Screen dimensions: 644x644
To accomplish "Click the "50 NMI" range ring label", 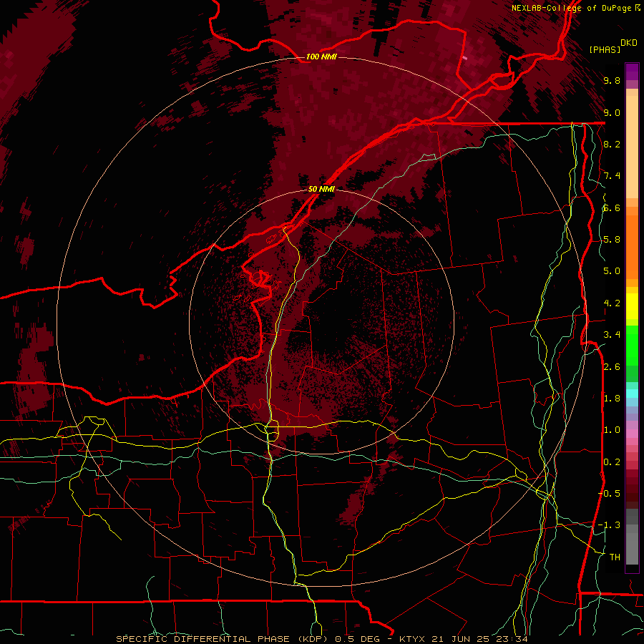I will (321, 189).
